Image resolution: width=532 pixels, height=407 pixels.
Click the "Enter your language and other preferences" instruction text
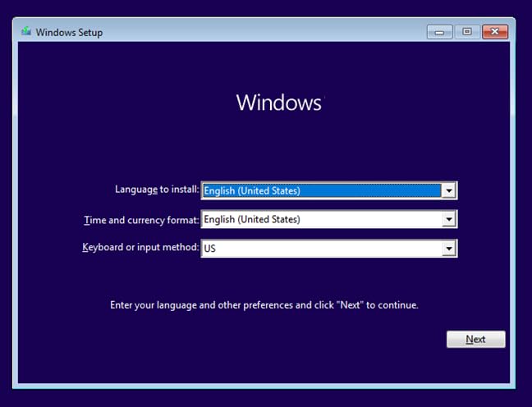pyautogui.click(x=264, y=305)
